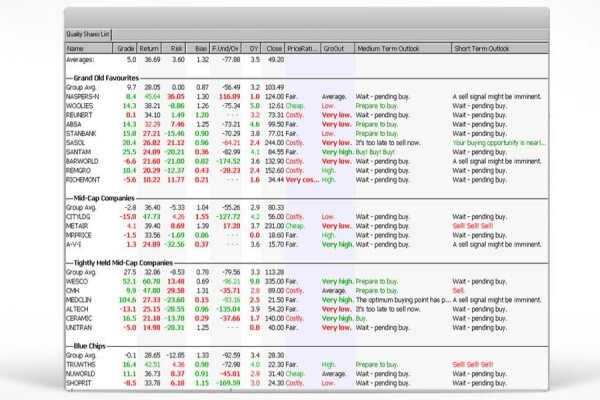Click the Close column header
This screenshot has height=400, width=600.
click(x=273, y=49)
